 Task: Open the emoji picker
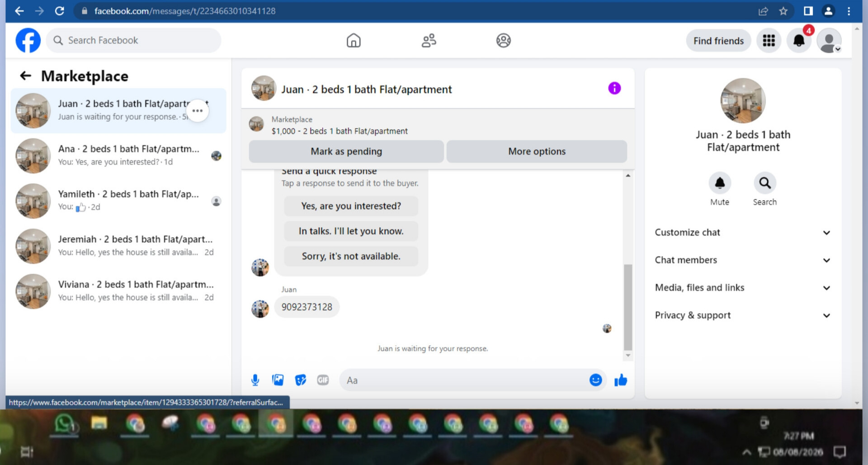click(595, 380)
